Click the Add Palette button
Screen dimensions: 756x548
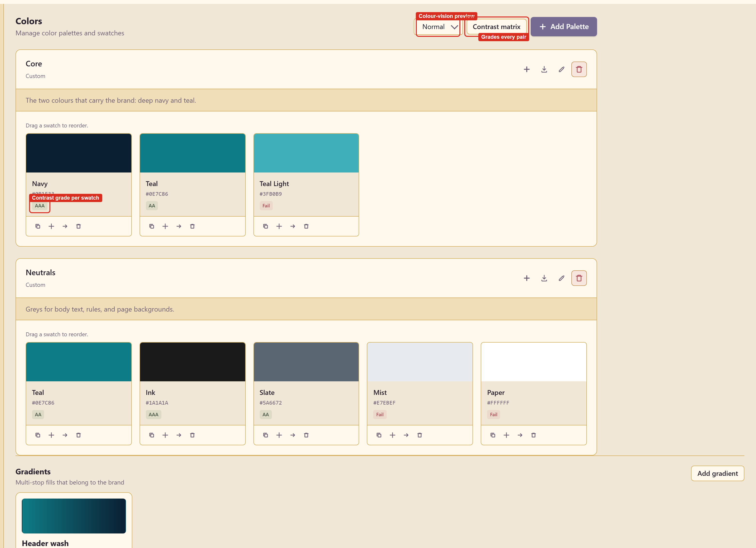point(563,27)
